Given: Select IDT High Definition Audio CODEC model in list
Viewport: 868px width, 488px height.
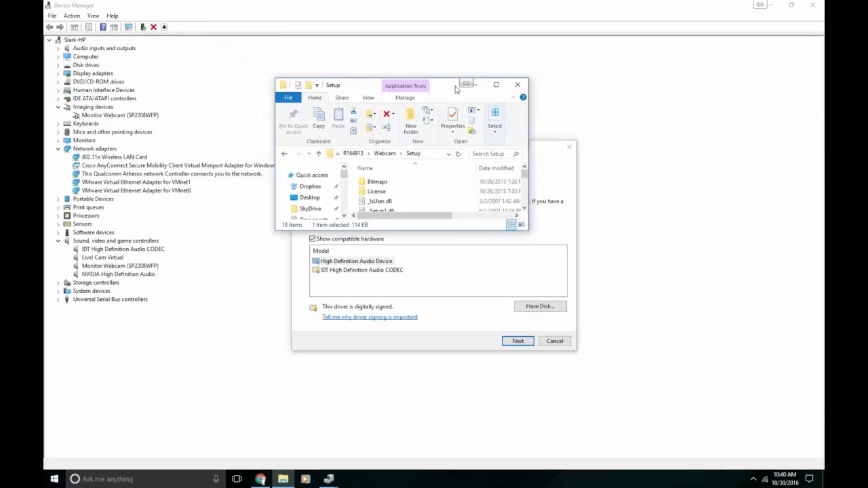Looking at the screenshot, I should pos(361,270).
